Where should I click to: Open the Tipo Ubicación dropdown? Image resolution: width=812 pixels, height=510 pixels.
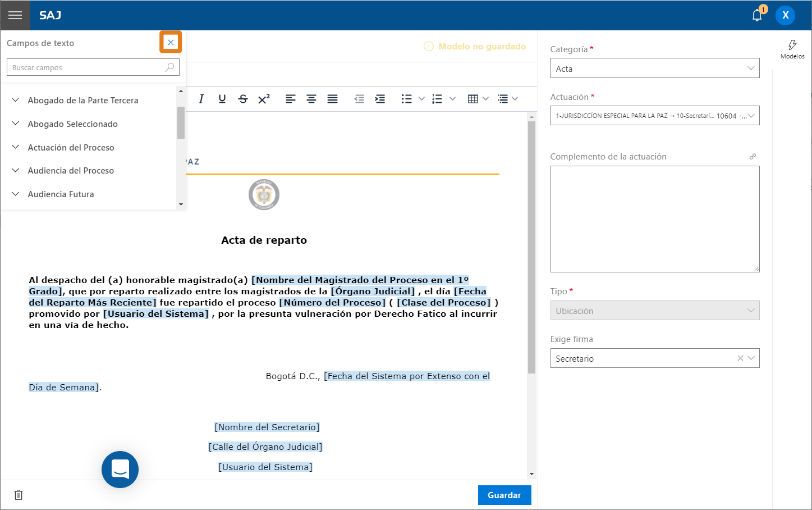point(655,311)
